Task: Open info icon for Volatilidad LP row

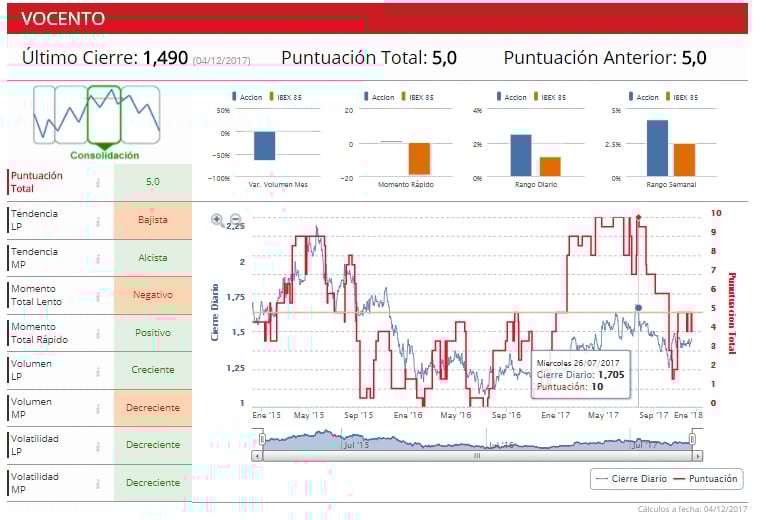Action: pyautogui.click(x=98, y=446)
